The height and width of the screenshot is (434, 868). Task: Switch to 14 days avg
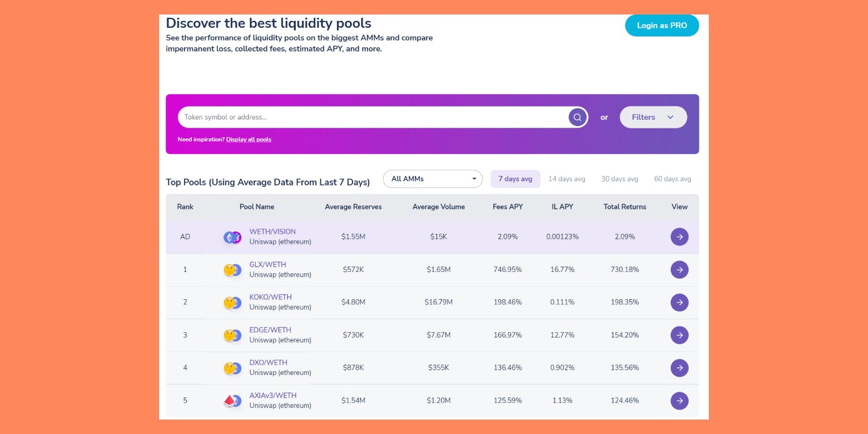point(567,179)
